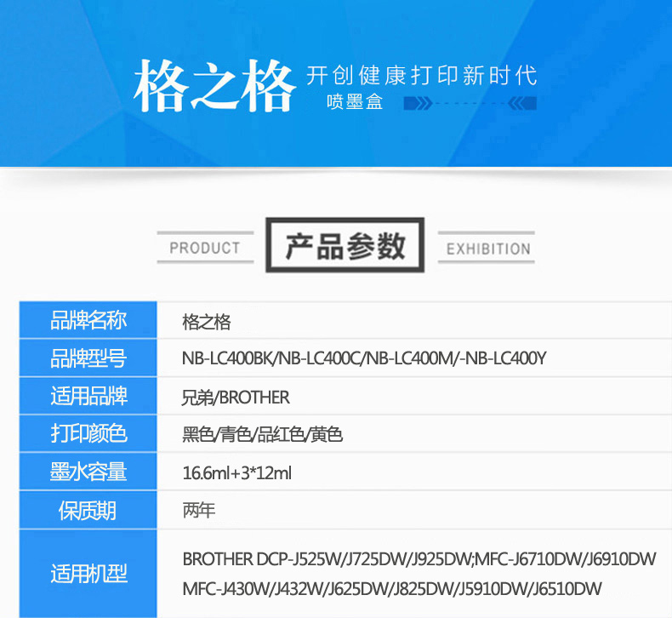
Task: Click the 喷墨盒 subtitle text
Action: (355, 102)
